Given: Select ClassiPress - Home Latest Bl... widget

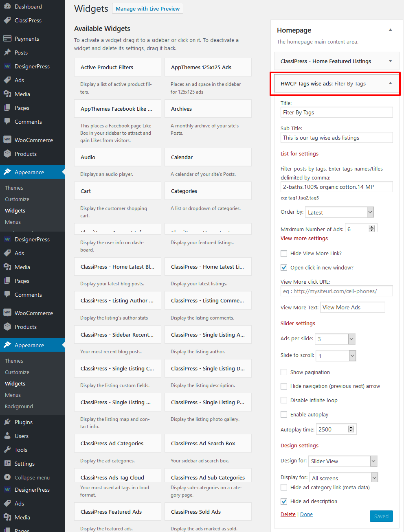Looking at the screenshot, I should pyautogui.click(x=118, y=267).
